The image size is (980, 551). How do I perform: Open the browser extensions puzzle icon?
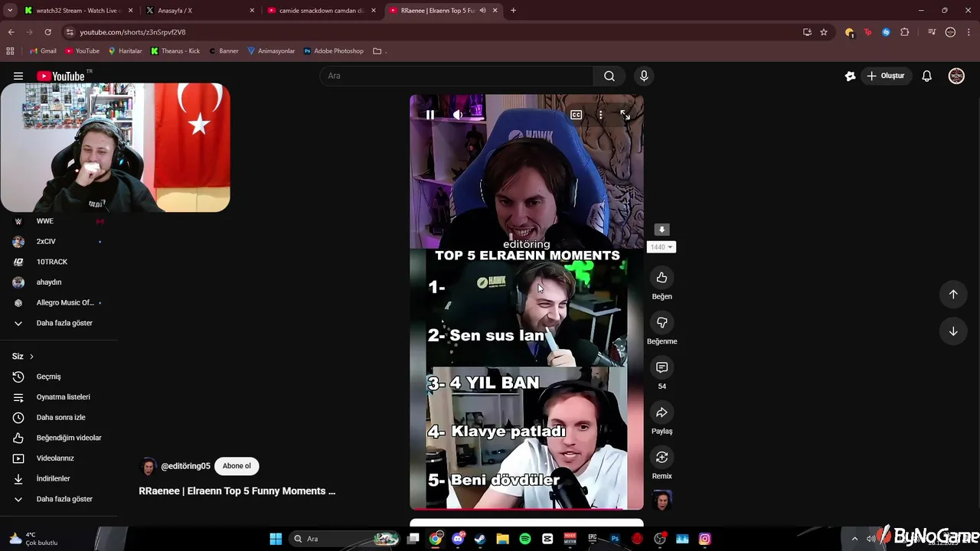click(905, 32)
